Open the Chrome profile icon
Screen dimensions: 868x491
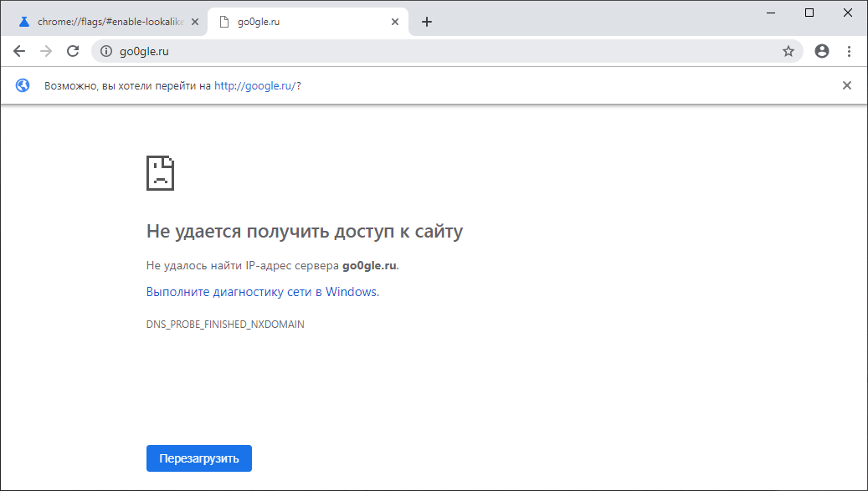pos(821,51)
